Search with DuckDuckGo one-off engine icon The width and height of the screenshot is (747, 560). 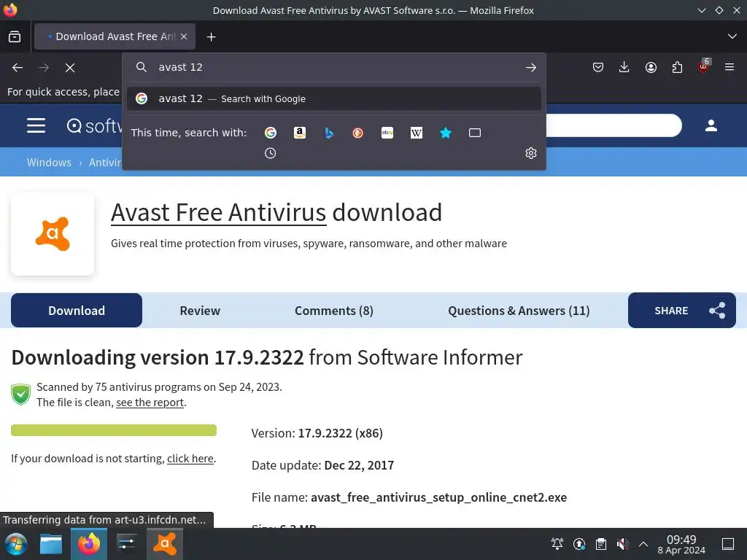point(357,133)
